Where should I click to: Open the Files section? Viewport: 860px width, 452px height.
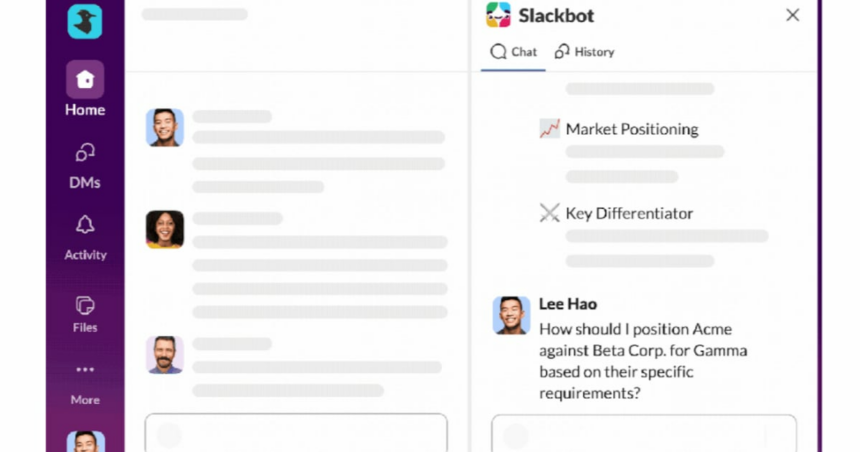(x=85, y=305)
